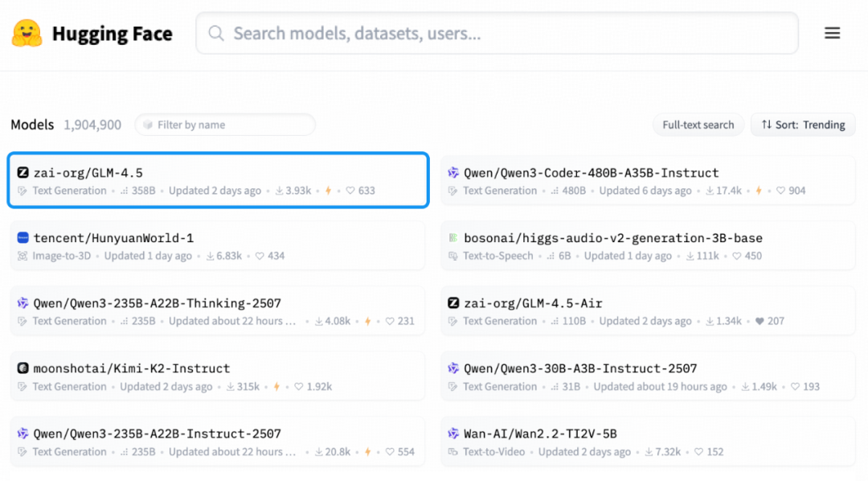This screenshot has height=481, width=868.
Task: Open tencent/HunyuanWorld-1 model link
Action: pyautogui.click(x=113, y=238)
